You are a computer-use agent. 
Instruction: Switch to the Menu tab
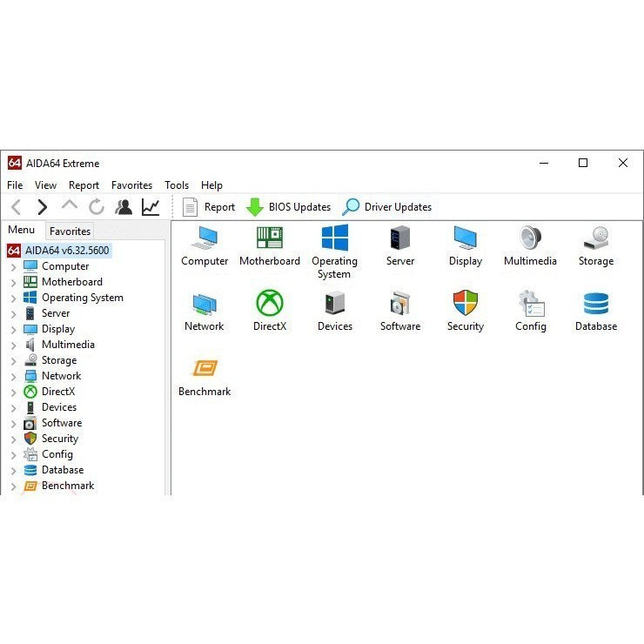pos(22,230)
